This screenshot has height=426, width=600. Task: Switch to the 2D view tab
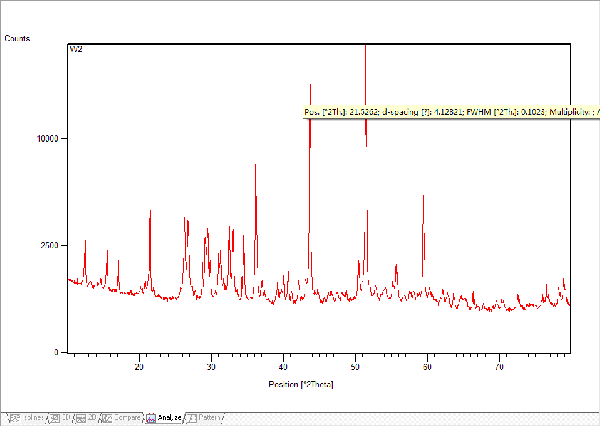[x=86, y=418]
